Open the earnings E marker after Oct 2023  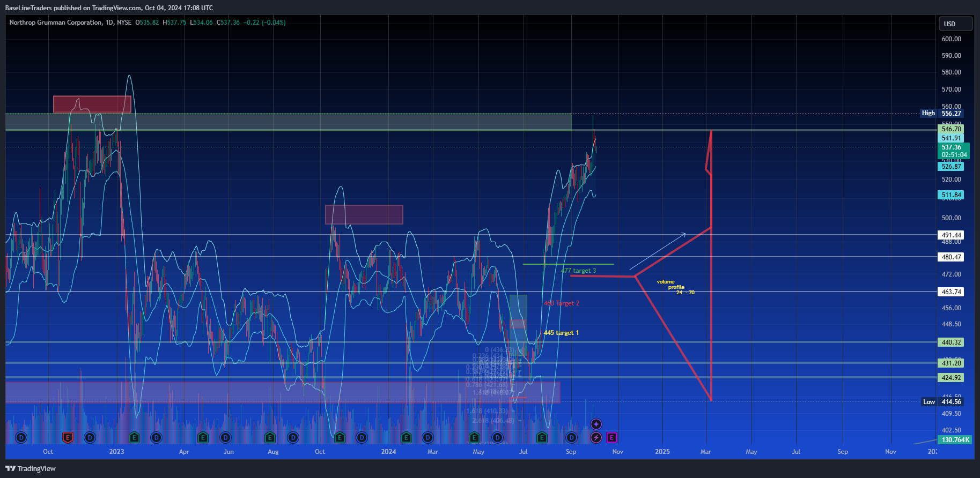[340, 438]
